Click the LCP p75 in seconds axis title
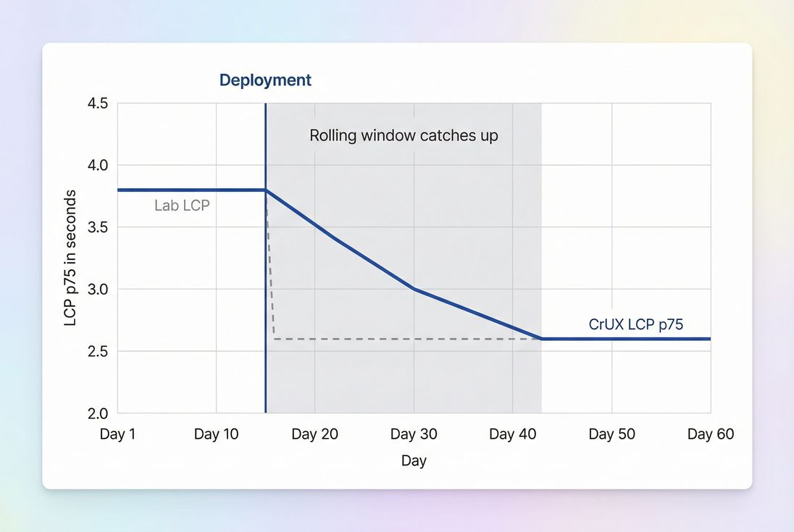Image resolution: width=794 pixels, height=532 pixels. [70, 258]
